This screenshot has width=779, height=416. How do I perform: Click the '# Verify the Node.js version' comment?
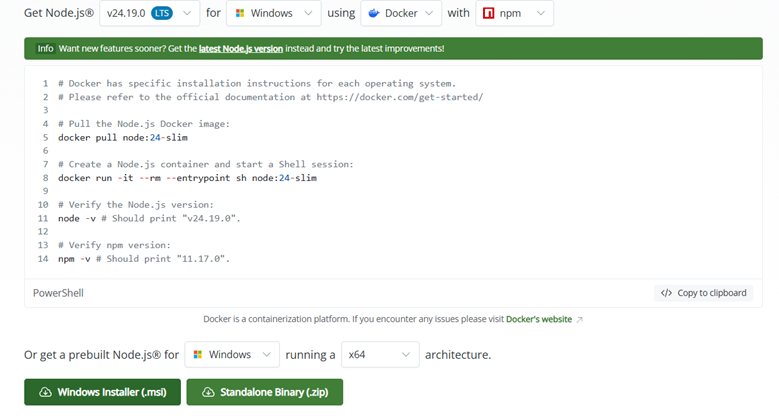click(136, 205)
